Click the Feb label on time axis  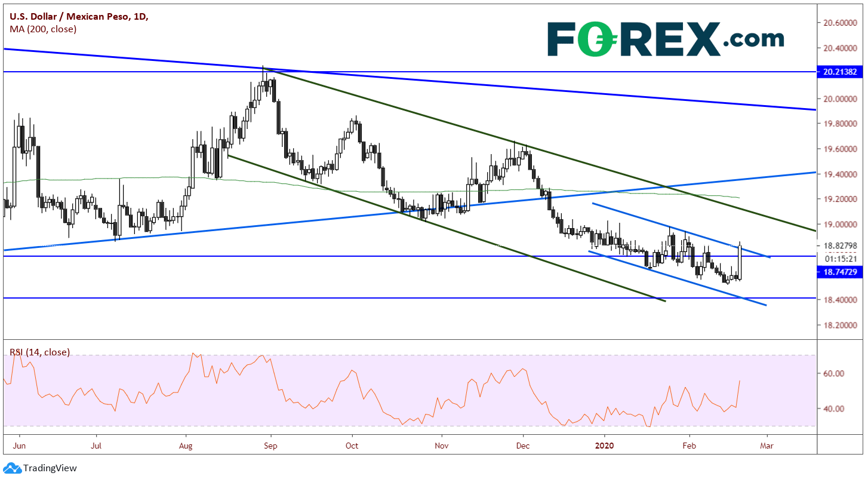point(689,445)
